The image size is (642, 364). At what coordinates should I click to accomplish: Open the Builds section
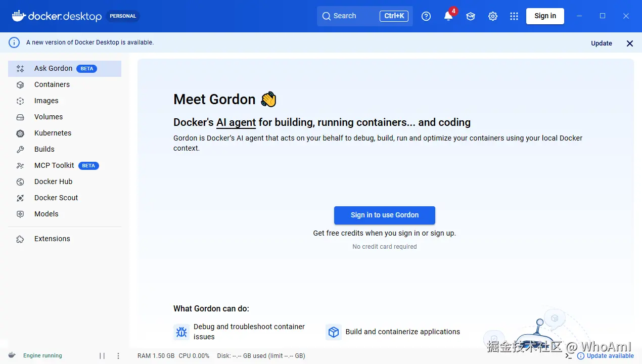coord(44,149)
